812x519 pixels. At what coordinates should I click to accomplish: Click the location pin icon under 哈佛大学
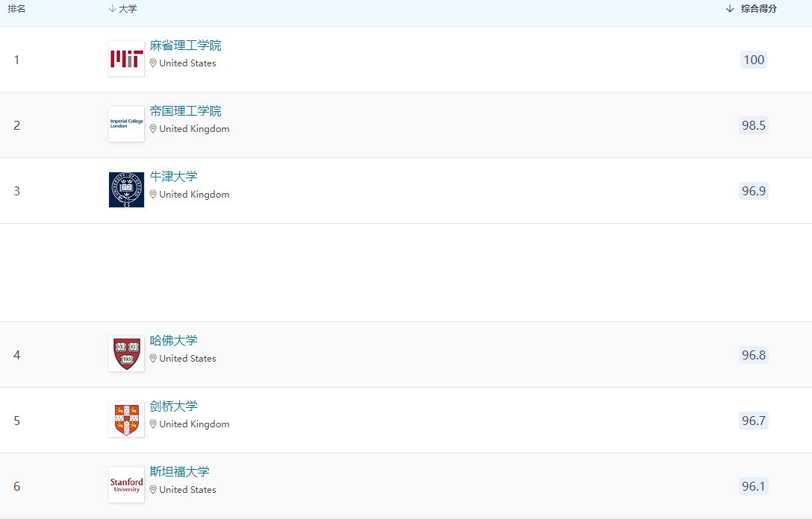coord(153,359)
